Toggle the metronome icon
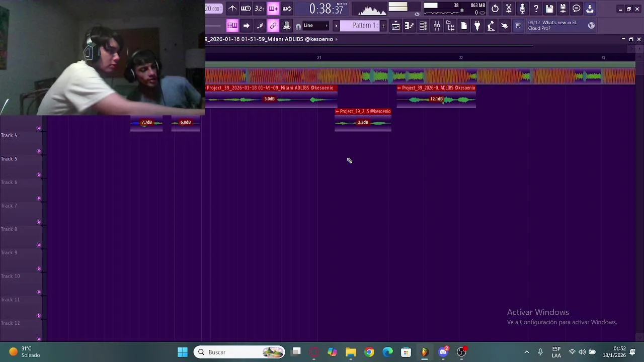644x362 pixels. 232,9
